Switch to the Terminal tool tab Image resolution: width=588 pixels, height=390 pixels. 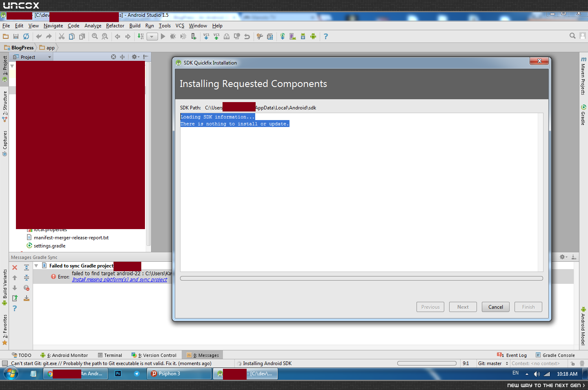[x=110, y=355]
